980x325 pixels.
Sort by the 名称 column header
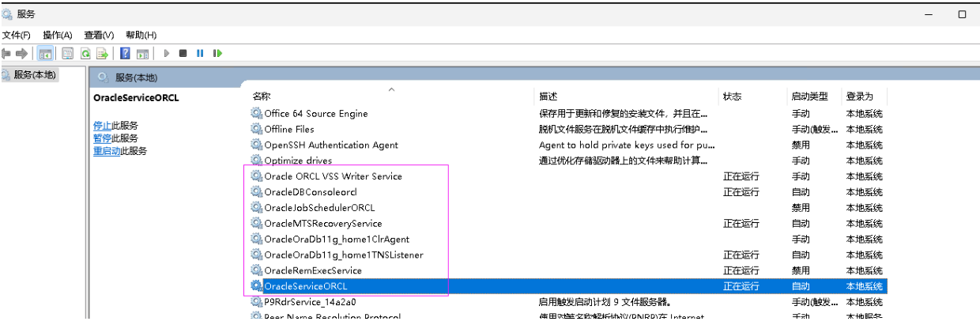click(262, 96)
